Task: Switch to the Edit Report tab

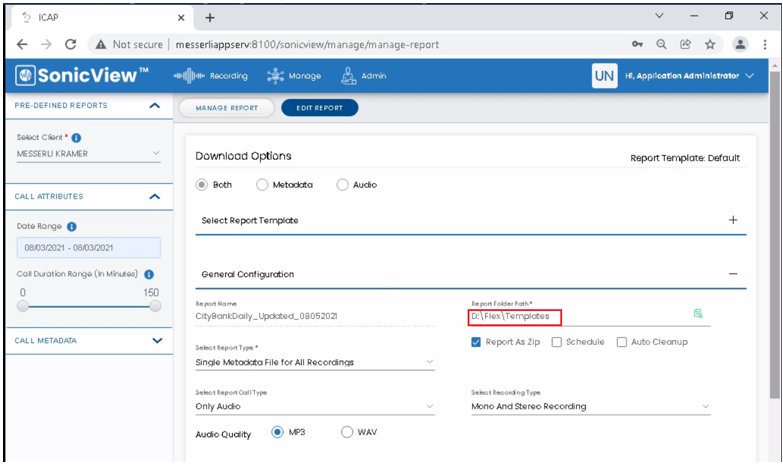Action: [320, 108]
